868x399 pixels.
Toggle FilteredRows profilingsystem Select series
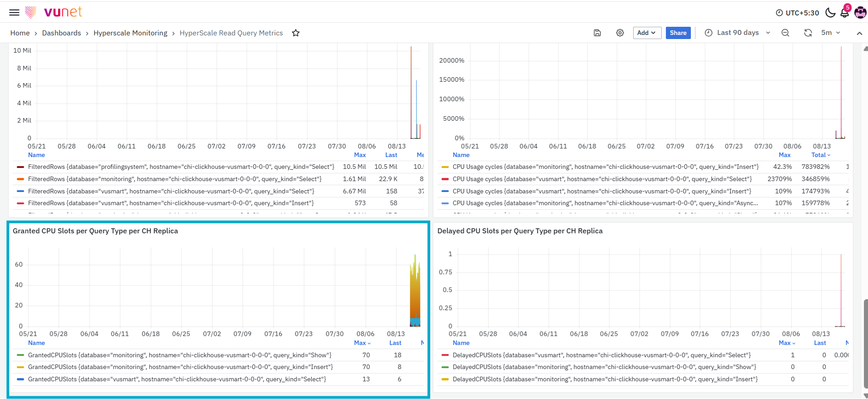pyautogui.click(x=181, y=167)
